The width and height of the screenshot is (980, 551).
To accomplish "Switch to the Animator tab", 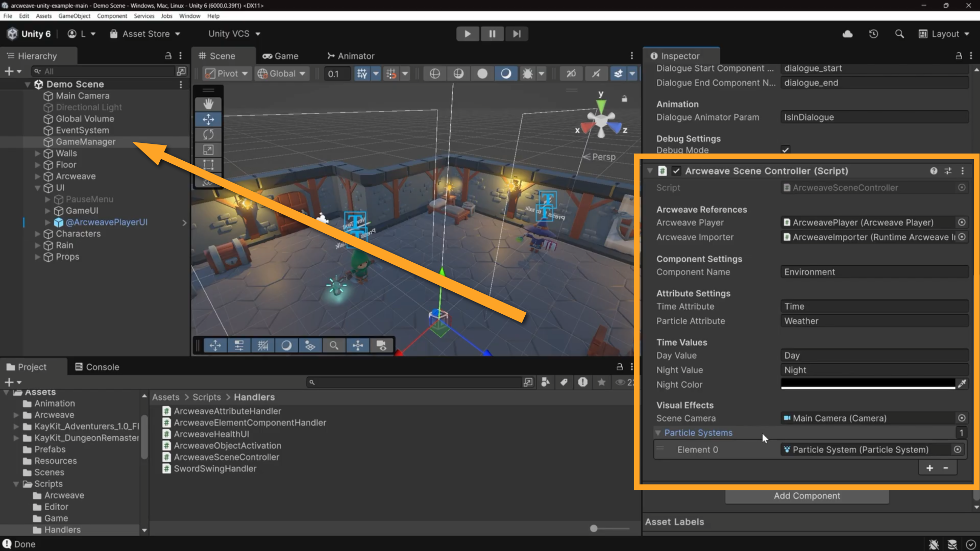I will pyautogui.click(x=351, y=56).
